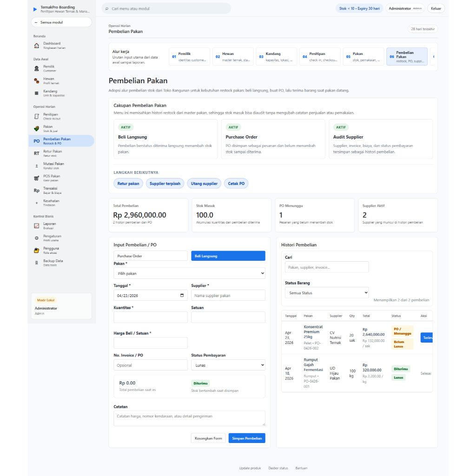Collapse the Semua modul selector
476x476 pixels.
61,22
